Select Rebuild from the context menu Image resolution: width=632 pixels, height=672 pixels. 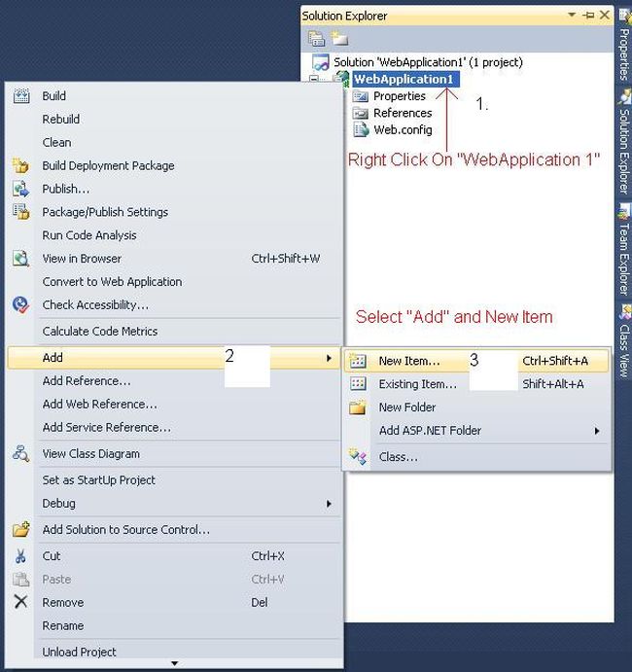tap(61, 120)
